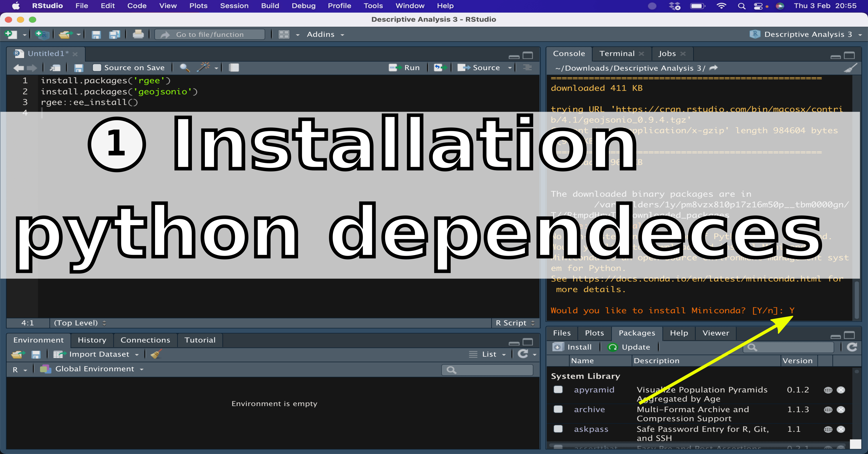Change file type via R Script selector
Image resolution: width=868 pixels, height=454 pixels.
click(515, 323)
